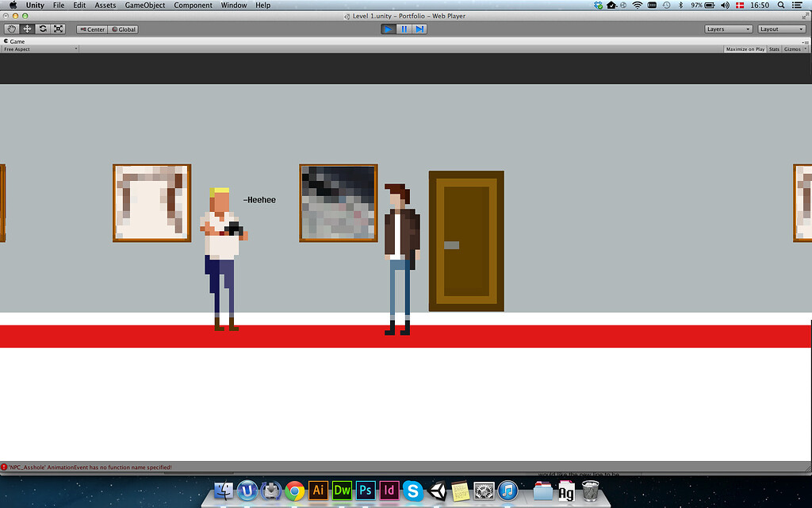The width and height of the screenshot is (812, 508).
Task: Open the Free Aspect dropdown
Action: tap(40, 48)
